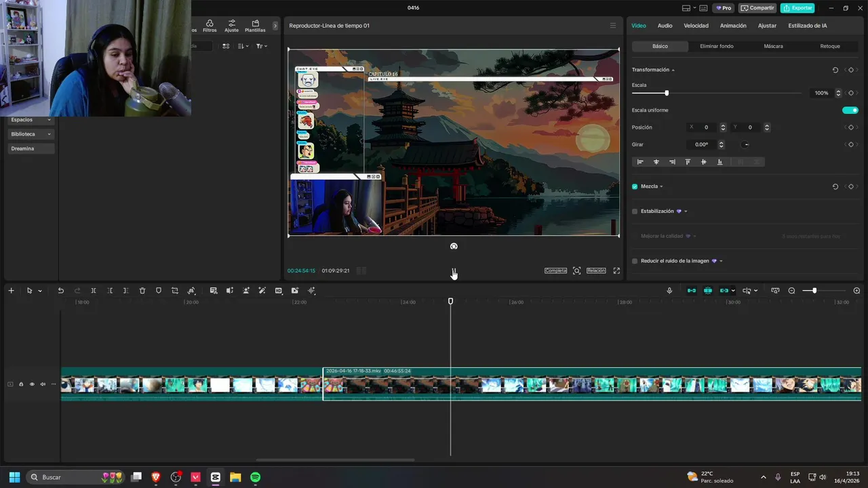Toggle main track magnet snapping
Image resolution: width=868 pixels, height=488 pixels.
point(692,291)
